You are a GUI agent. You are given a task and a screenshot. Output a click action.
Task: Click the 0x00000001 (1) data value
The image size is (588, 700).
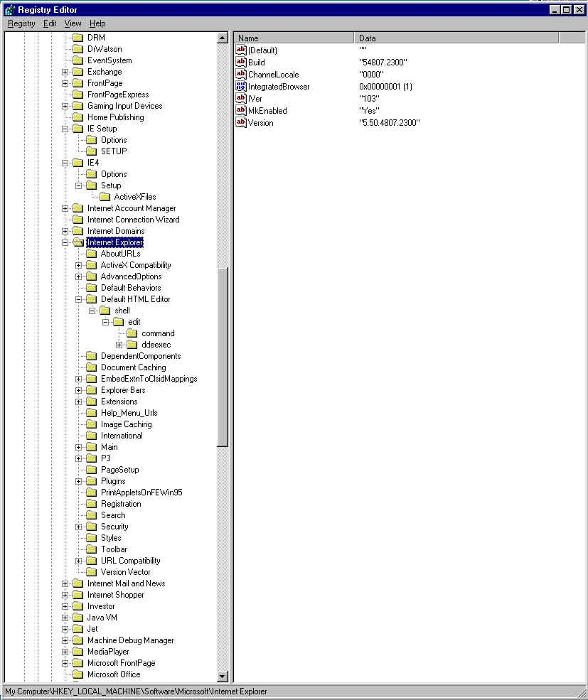385,87
